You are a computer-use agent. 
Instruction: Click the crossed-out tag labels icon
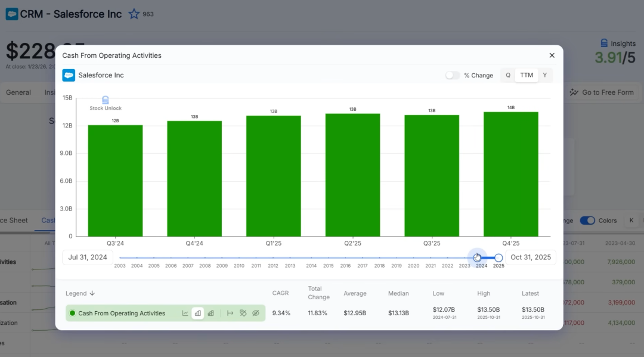243,313
